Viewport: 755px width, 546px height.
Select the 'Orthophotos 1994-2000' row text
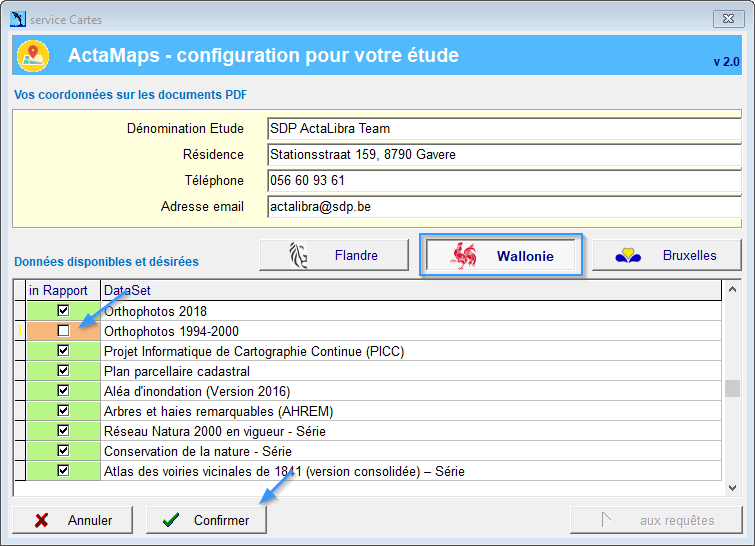point(171,331)
